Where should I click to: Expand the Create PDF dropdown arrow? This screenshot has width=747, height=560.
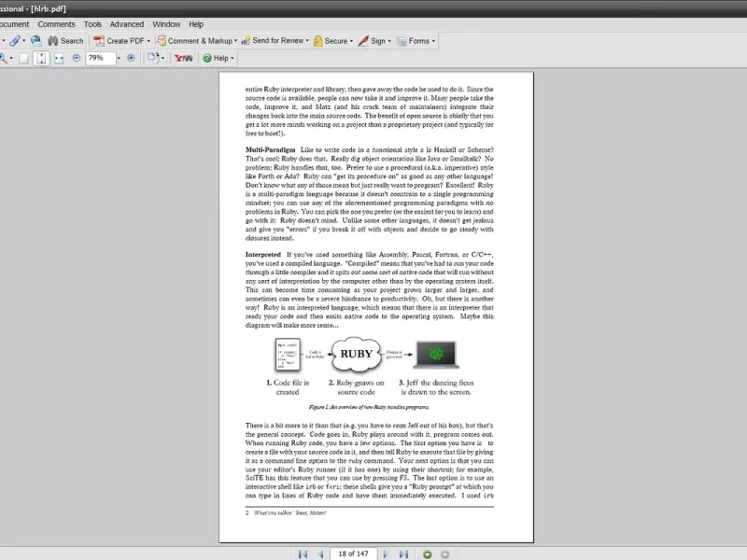(148, 41)
